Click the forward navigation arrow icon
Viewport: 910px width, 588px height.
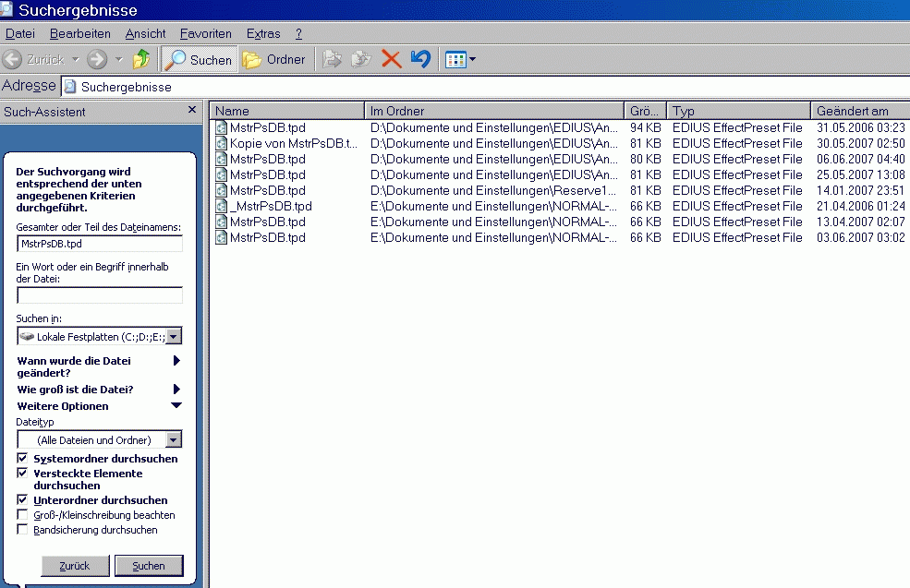click(x=97, y=59)
